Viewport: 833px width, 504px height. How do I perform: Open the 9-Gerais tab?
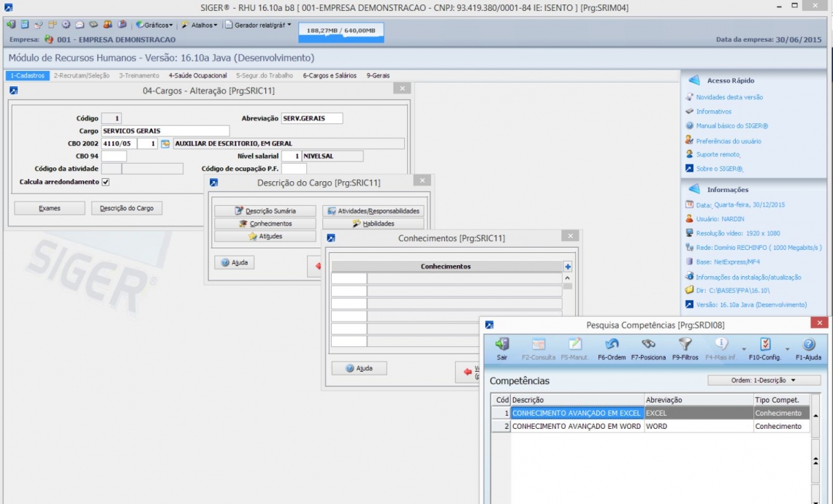(379, 76)
